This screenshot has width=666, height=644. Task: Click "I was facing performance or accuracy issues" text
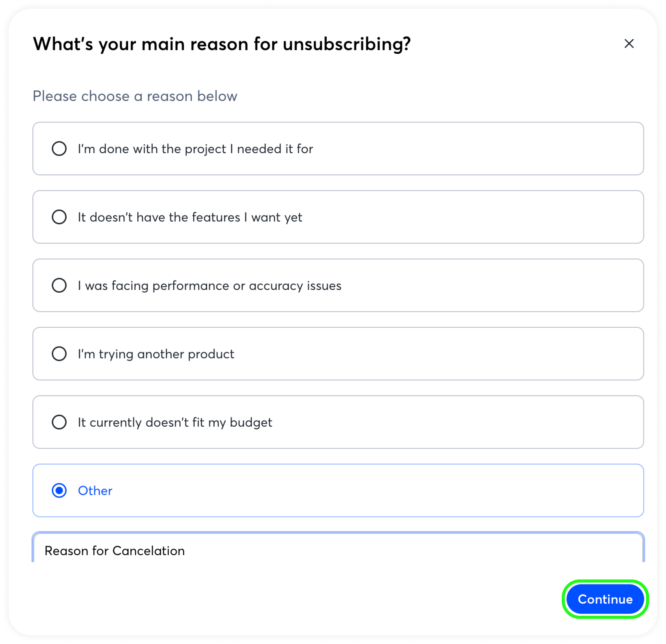click(209, 285)
